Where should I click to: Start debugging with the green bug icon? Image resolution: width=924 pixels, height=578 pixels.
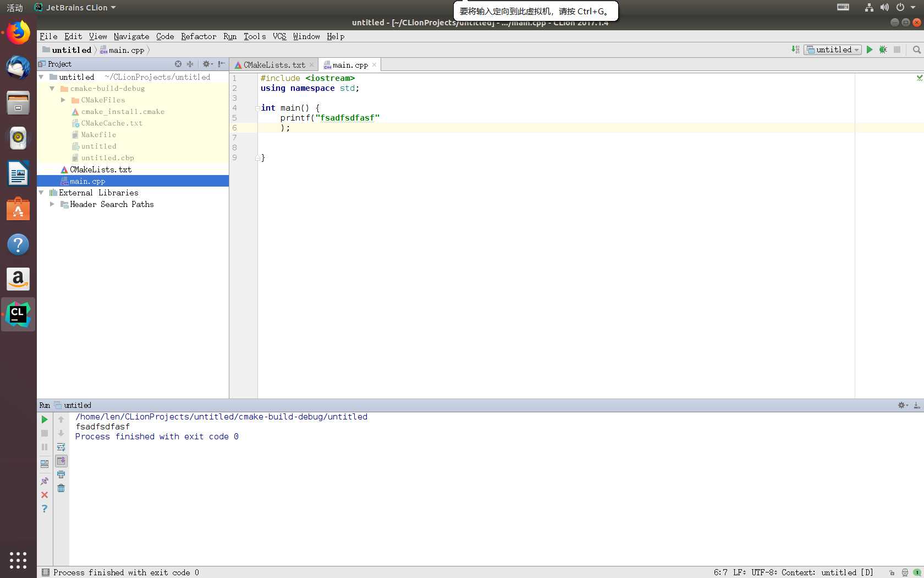click(883, 50)
